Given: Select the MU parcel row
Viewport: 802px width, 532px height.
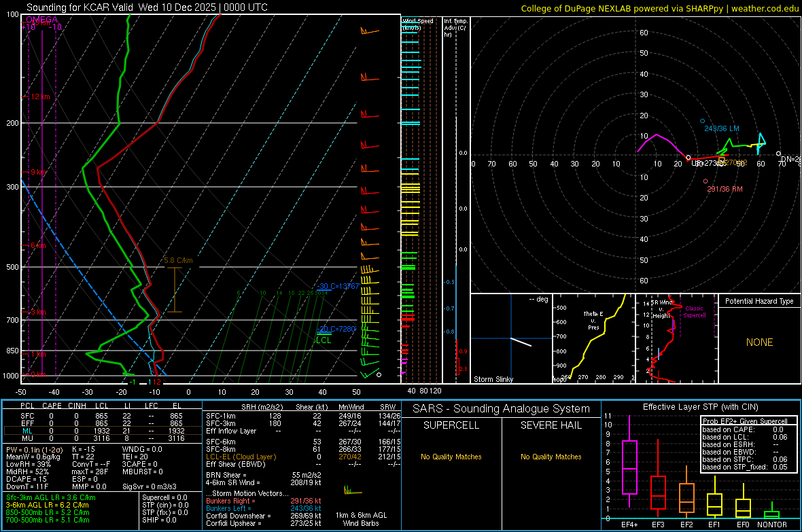Looking at the screenshot, I should coord(103,438).
